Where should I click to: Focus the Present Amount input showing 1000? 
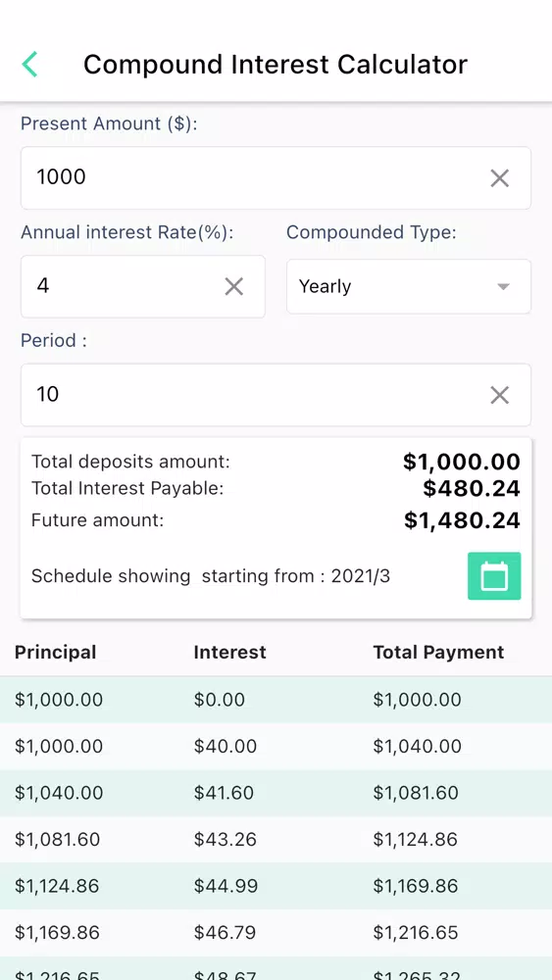276,177
